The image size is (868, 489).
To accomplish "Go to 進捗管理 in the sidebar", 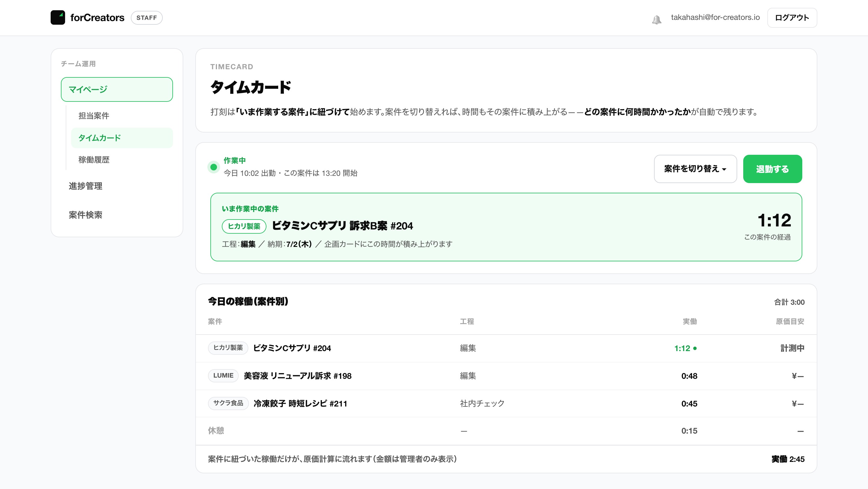I will (85, 186).
